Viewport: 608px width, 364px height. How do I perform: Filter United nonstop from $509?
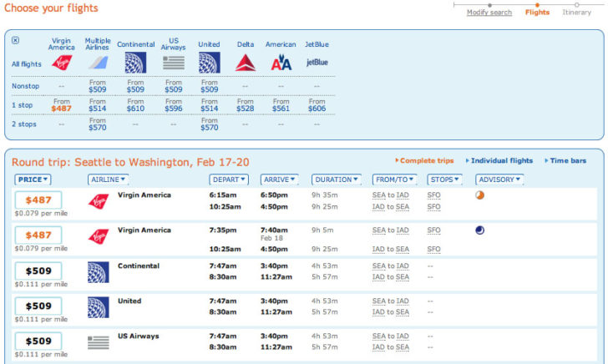coord(210,86)
